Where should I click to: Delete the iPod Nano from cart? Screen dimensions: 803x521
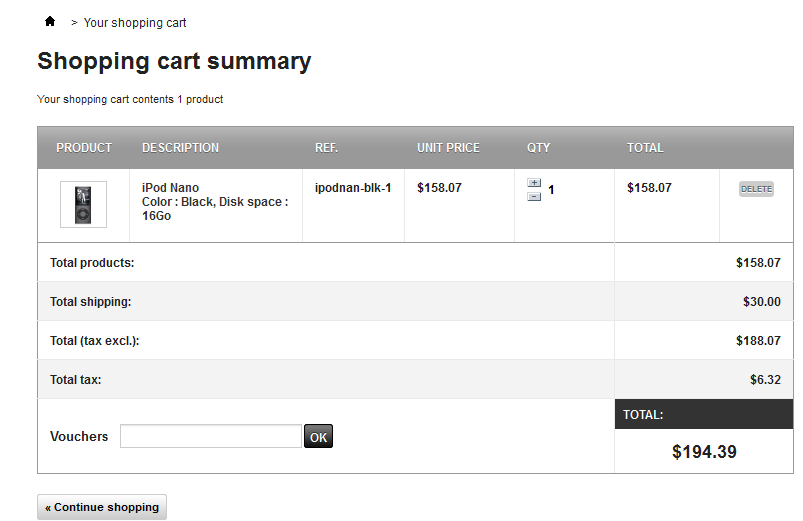pyautogui.click(x=756, y=189)
